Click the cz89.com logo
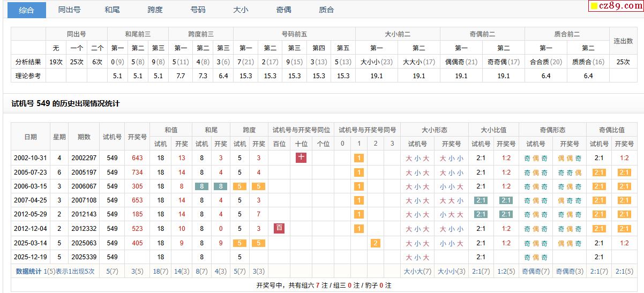The image size is (644, 293). pos(616,6)
